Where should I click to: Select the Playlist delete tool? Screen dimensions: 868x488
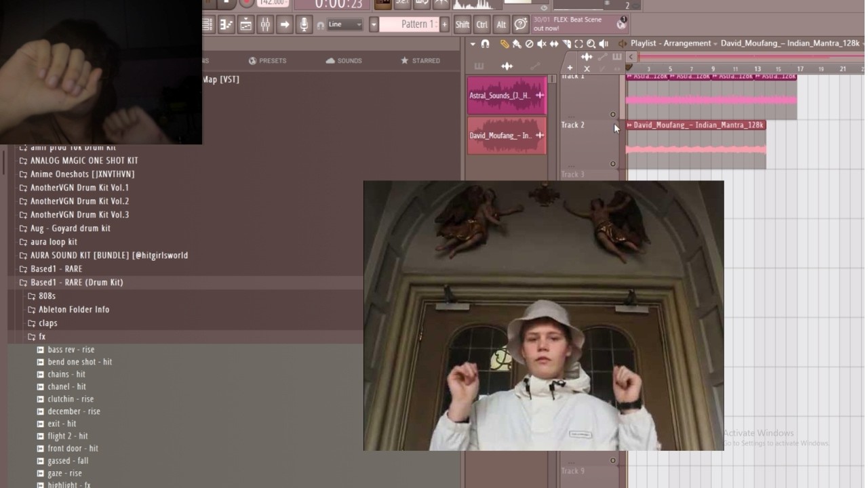coord(529,44)
